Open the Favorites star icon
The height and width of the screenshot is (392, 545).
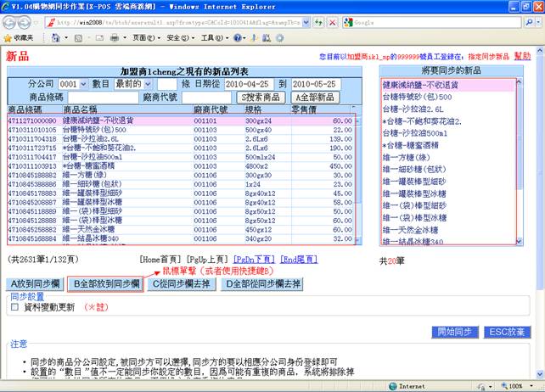pos(7,38)
